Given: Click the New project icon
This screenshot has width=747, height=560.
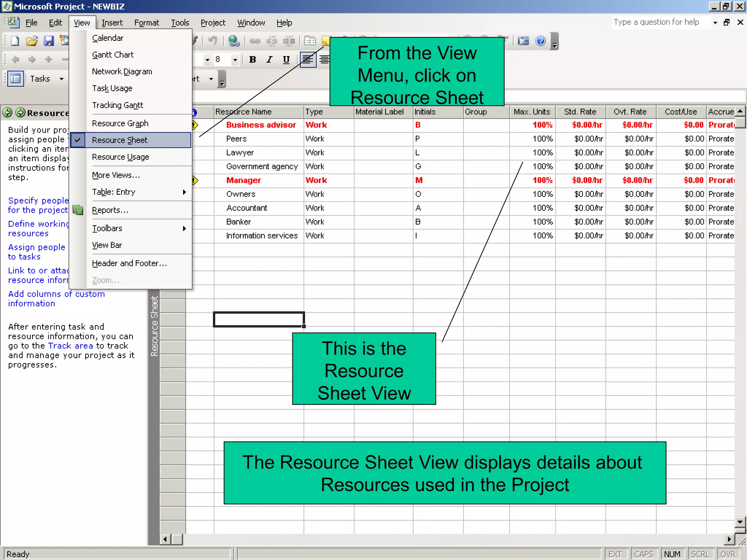Looking at the screenshot, I should (15, 41).
